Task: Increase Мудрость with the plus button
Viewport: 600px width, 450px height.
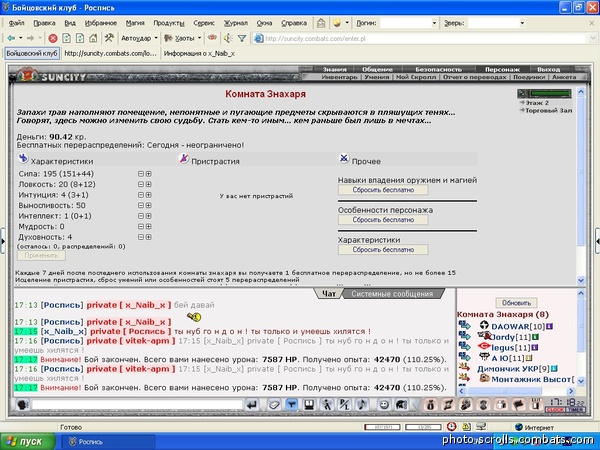Action: click(x=148, y=227)
